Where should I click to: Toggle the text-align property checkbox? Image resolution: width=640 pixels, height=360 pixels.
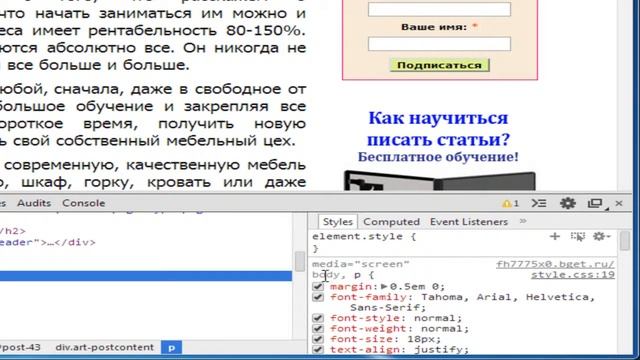click(318, 350)
